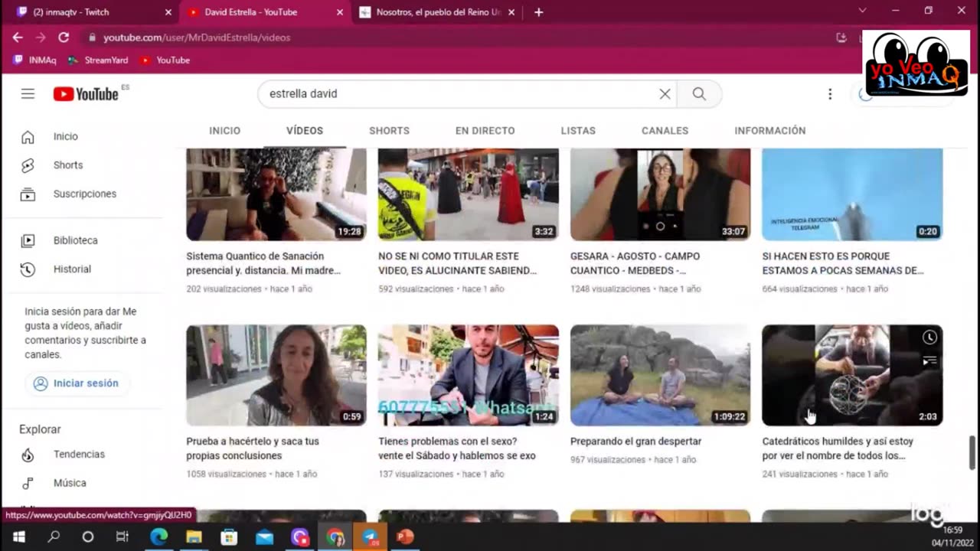980x551 pixels.
Task: Open video title Sistema Quantico de Sanación
Action: coord(263,263)
